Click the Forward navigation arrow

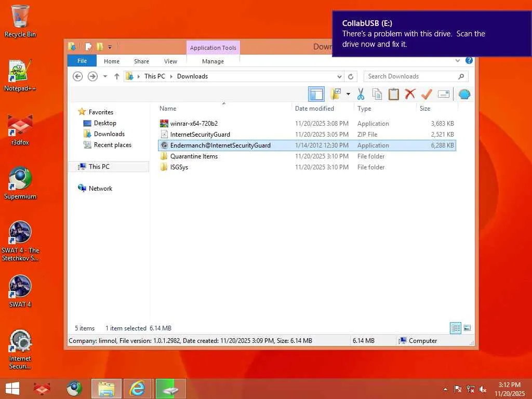coord(92,76)
